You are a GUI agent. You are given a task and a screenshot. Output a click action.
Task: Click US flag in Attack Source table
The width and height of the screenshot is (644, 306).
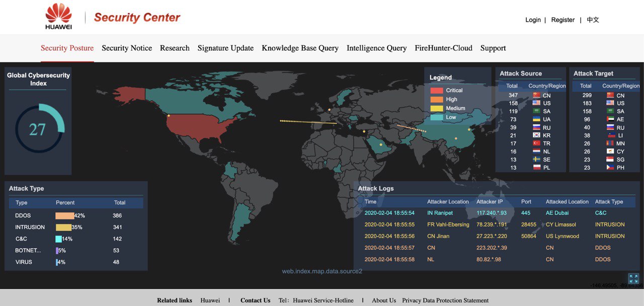536,103
